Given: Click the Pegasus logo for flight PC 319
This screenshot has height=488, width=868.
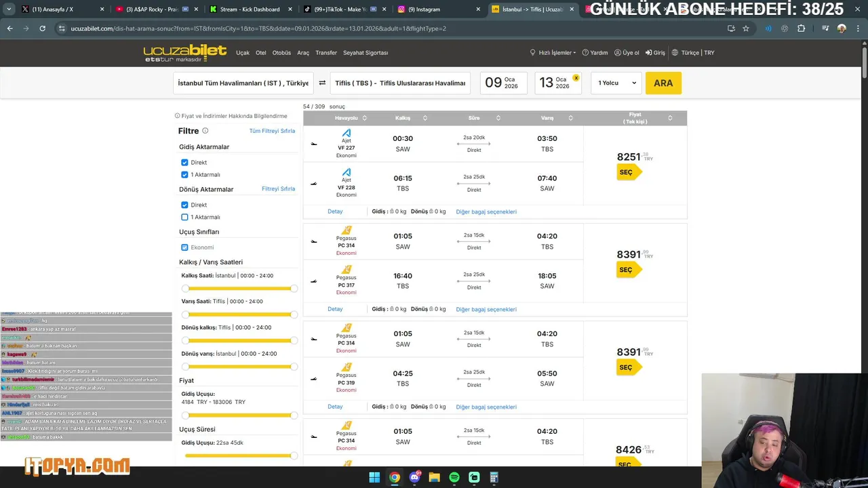Looking at the screenshot, I should pos(347,367).
